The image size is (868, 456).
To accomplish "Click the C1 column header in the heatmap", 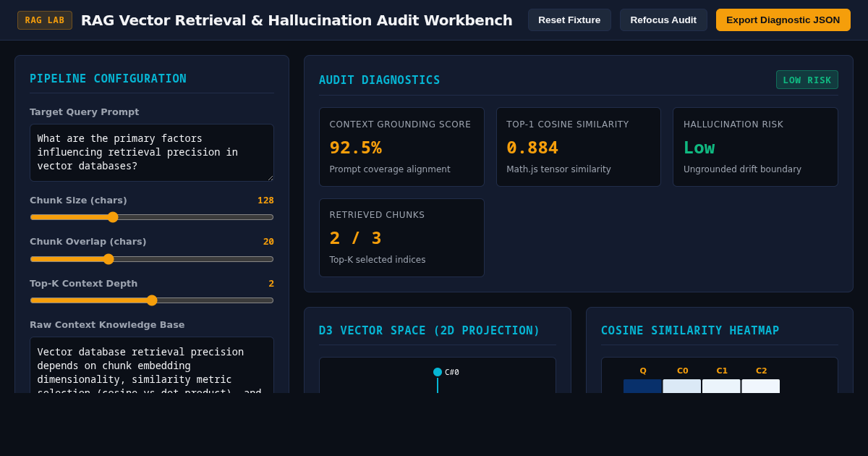I will click(x=722, y=371).
